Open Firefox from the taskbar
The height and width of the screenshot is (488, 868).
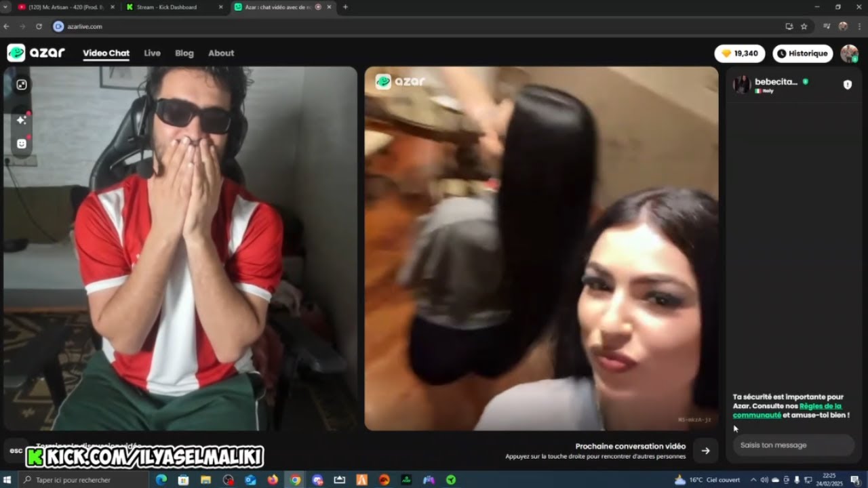(x=273, y=480)
